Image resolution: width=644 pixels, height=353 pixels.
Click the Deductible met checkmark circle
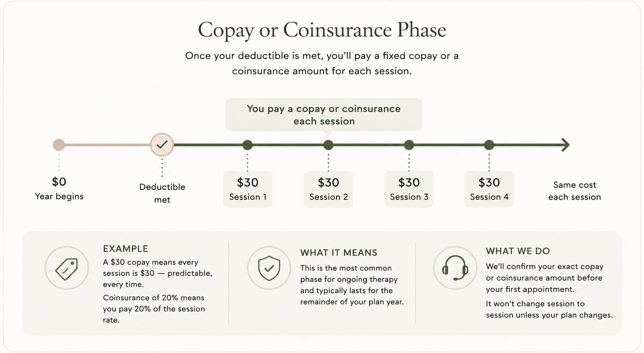coord(162,145)
